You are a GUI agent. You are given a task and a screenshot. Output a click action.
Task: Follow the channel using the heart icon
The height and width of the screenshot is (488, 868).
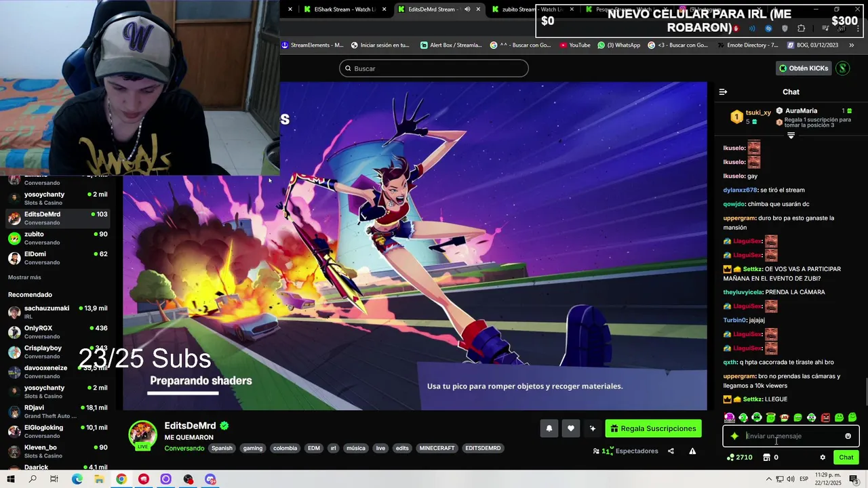(571, 428)
